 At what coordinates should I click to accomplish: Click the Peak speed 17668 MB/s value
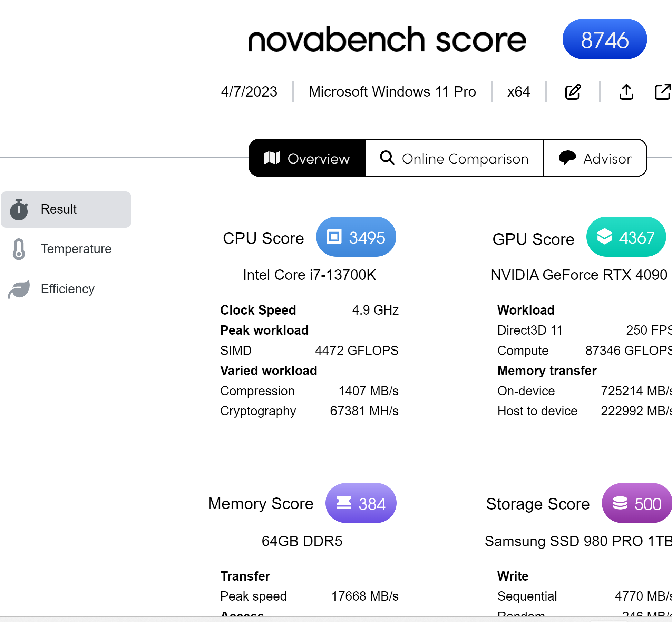(x=365, y=596)
